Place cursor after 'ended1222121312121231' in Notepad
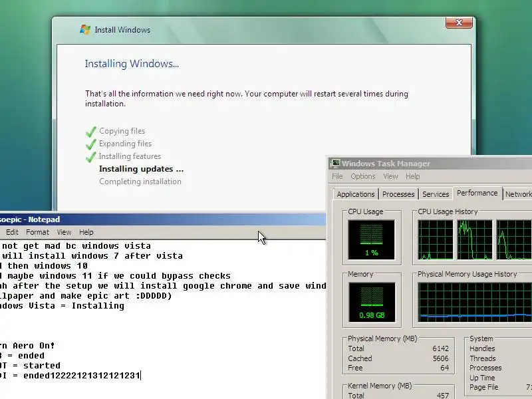This screenshot has width=532, height=399. coord(140,376)
